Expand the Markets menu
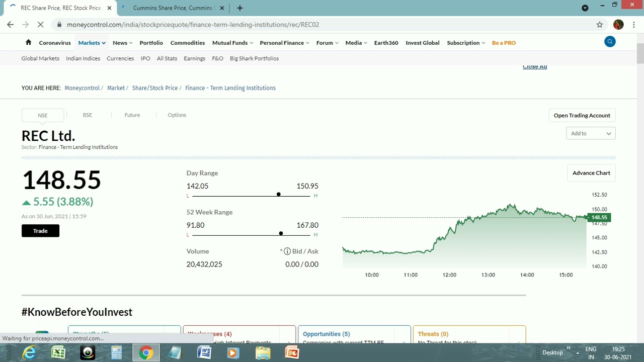This screenshot has height=362, width=644. [x=92, y=43]
